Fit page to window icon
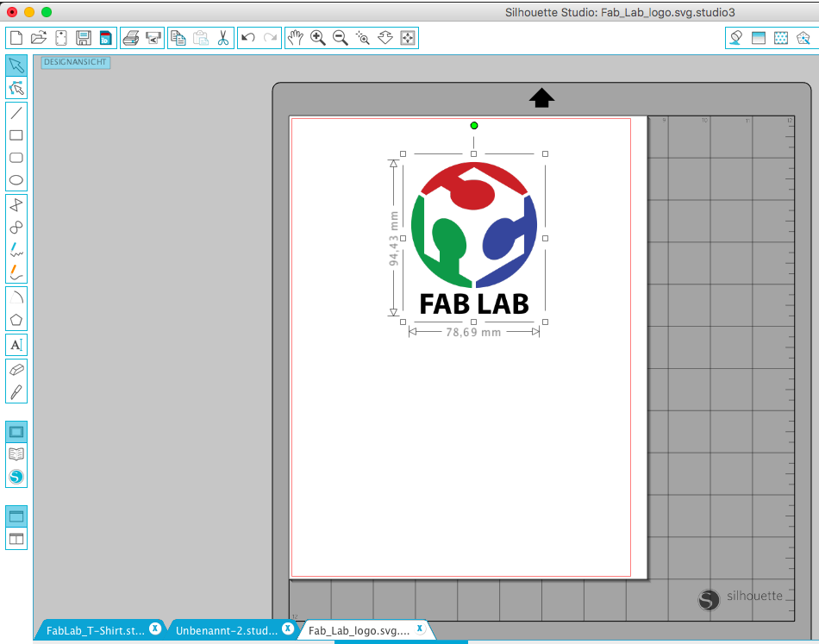The image size is (819, 644). click(x=408, y=38)
